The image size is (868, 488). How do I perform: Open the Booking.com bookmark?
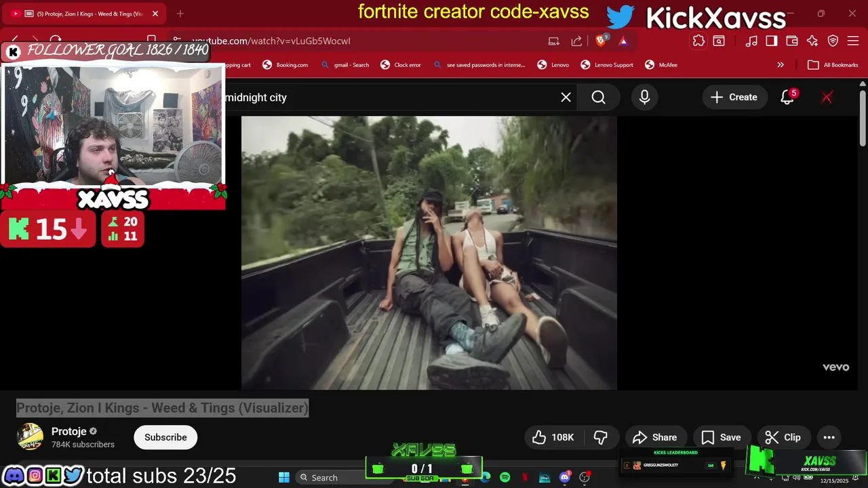285,65
